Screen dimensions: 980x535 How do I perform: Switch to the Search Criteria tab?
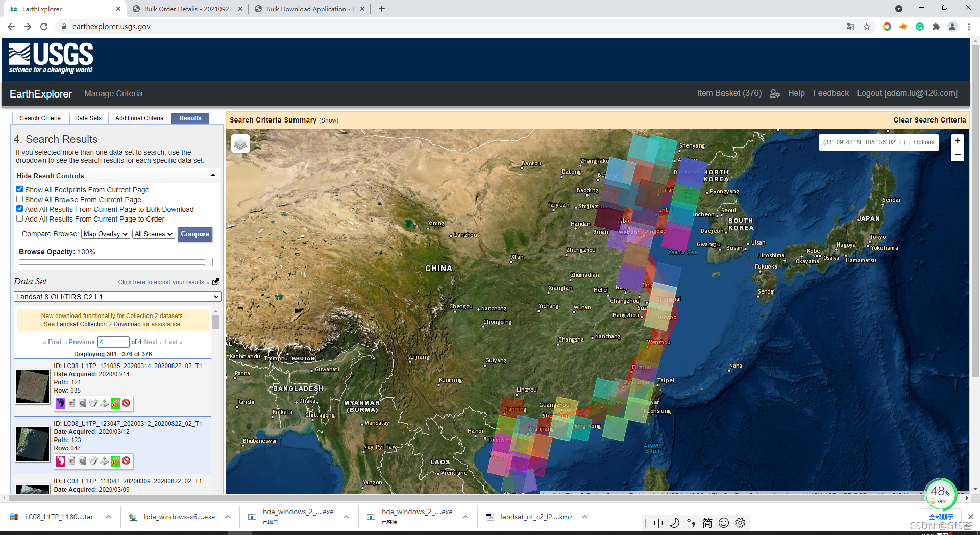40,118
